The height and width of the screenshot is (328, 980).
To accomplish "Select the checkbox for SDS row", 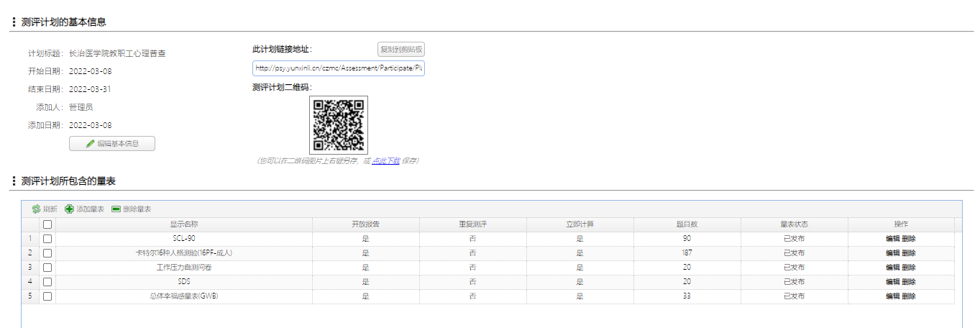I will [47, 282].
